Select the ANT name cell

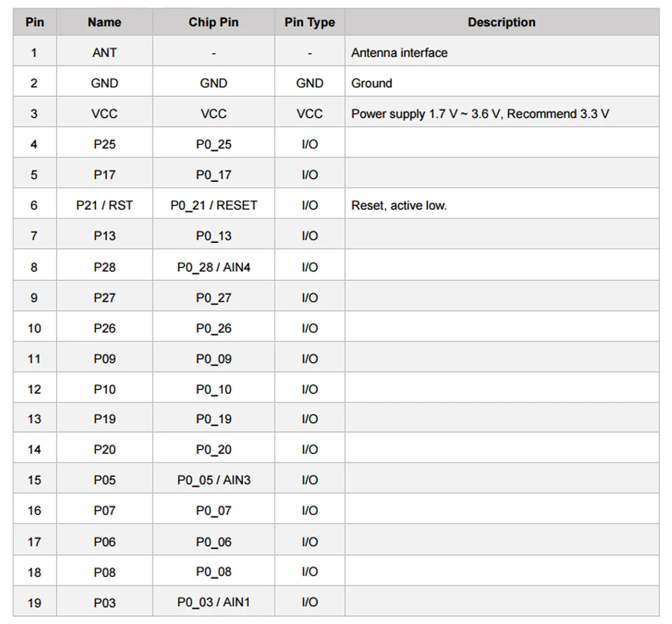[104, 53]
